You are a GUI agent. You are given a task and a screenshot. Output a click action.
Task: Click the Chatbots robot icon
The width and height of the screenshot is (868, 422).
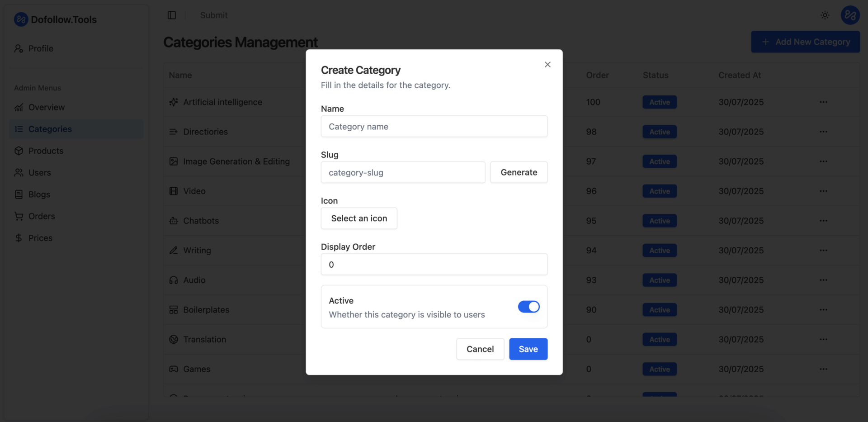point(174,221)
